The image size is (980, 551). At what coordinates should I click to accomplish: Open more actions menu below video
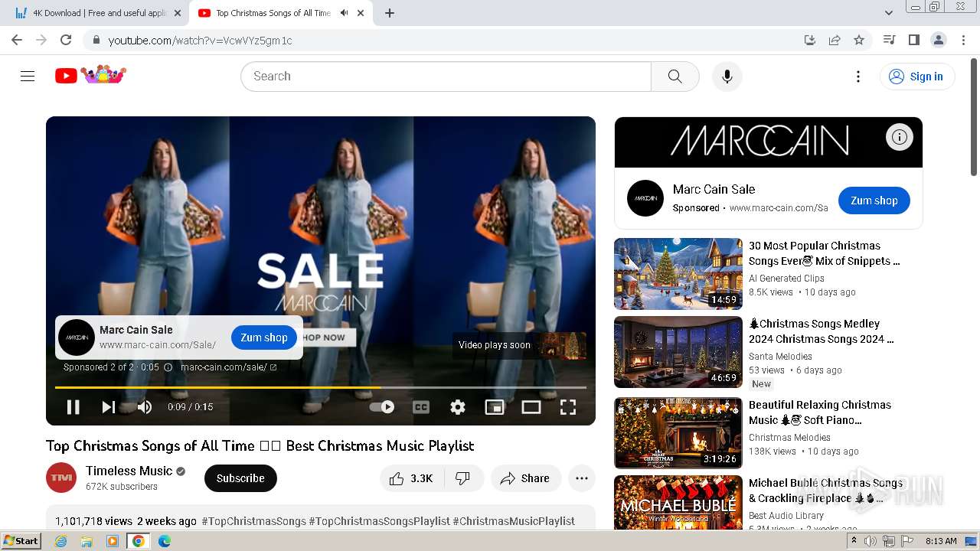click(582, 478)
